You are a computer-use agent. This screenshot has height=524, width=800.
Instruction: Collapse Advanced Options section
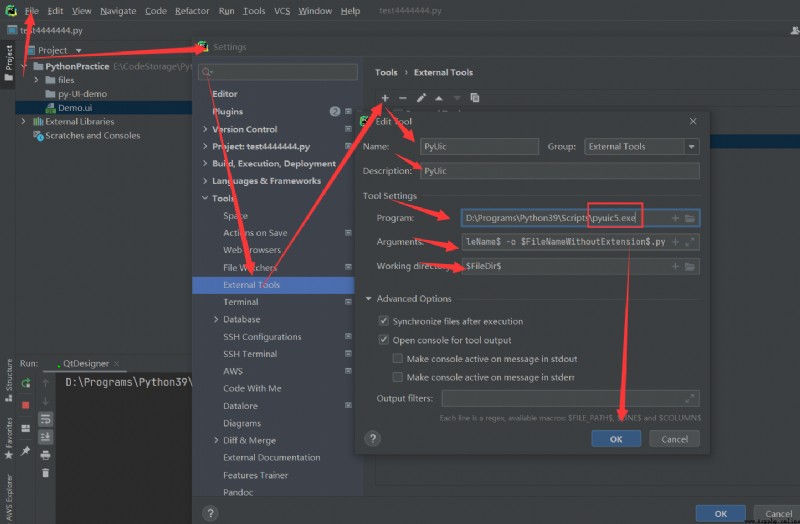coord(368,298)
